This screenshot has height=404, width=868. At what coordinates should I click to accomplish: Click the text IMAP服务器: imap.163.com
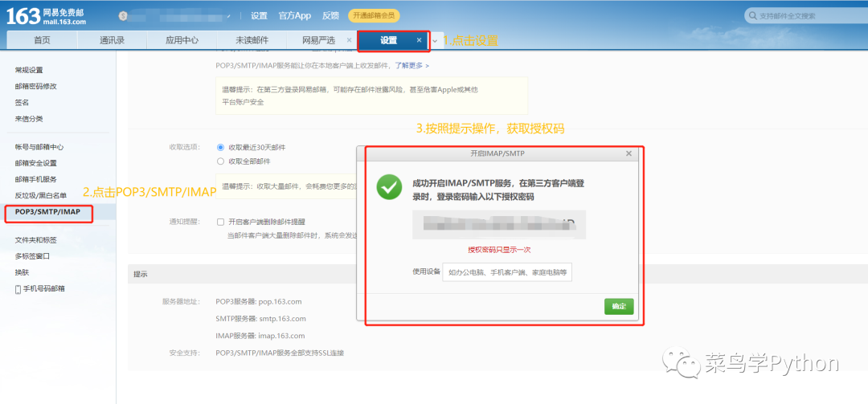tap(260, 336)
